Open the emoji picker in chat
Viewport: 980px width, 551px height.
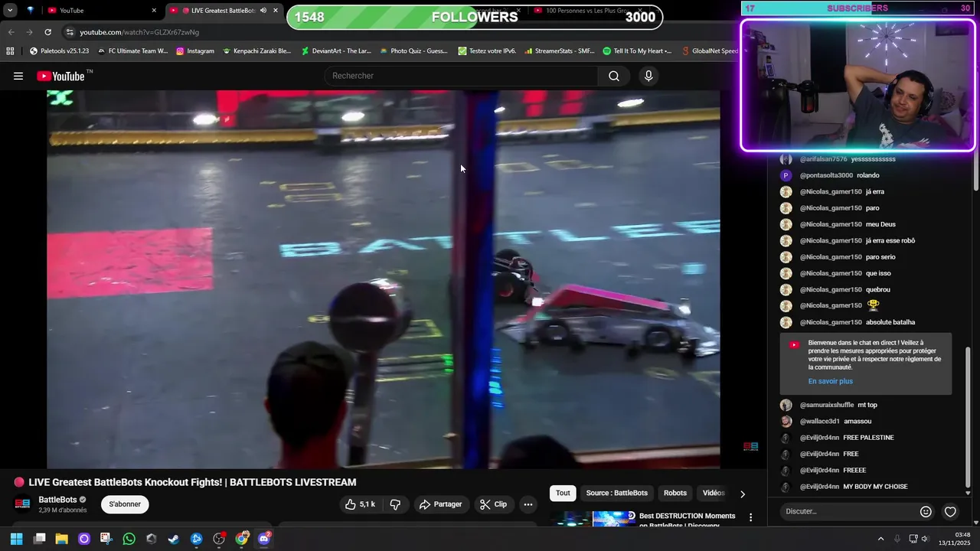(x=926, y=511)
